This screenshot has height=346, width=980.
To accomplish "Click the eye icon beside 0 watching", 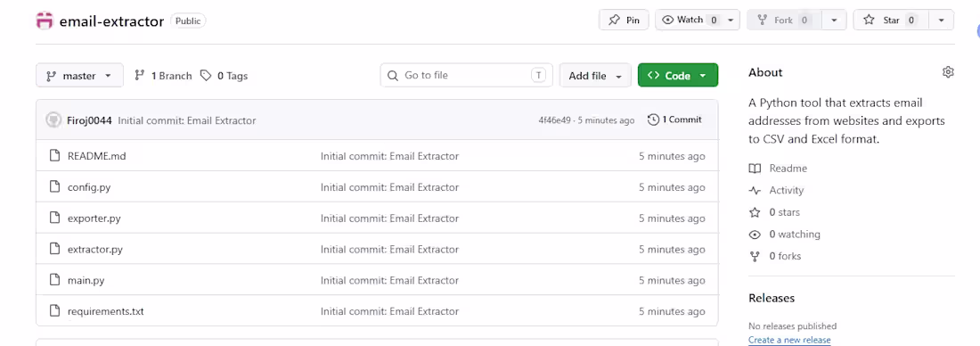I will click(755, 234).
